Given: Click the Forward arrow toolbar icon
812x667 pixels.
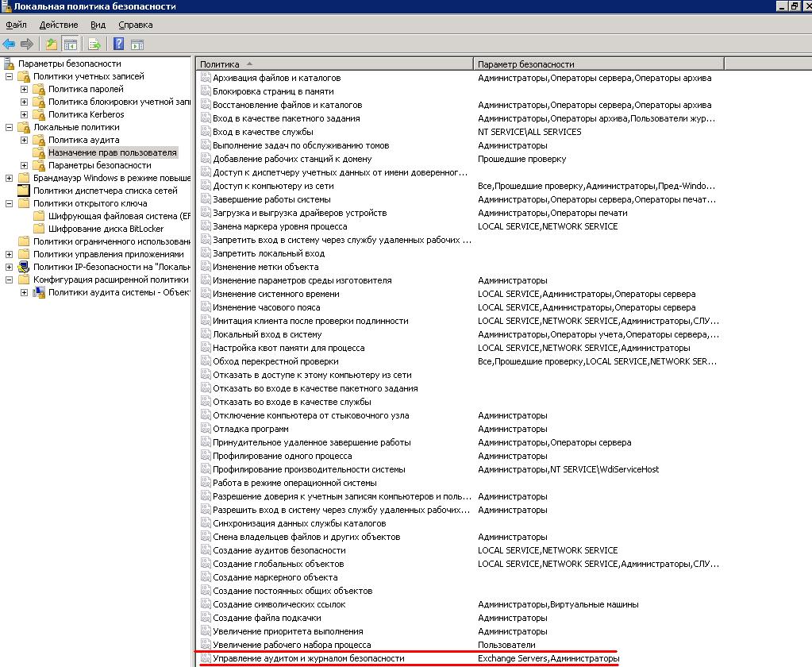Looking at the screenshot, I should point(27,44).
